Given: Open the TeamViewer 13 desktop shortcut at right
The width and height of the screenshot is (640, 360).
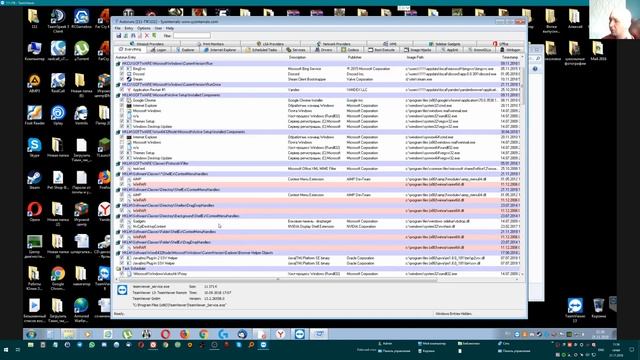Looking at the screenshot, I should [x=575, y=310].
